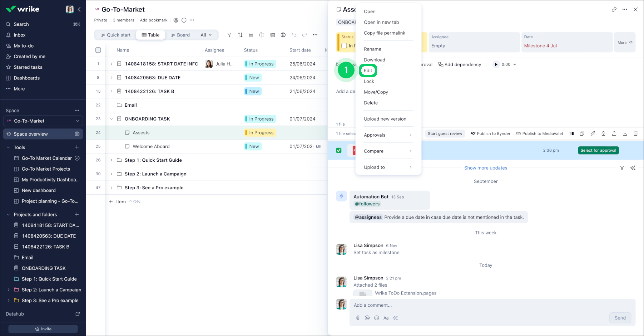644x336 pixels.
Task: Filter the activity stream with funnel icon
Action: pos(622,168)
